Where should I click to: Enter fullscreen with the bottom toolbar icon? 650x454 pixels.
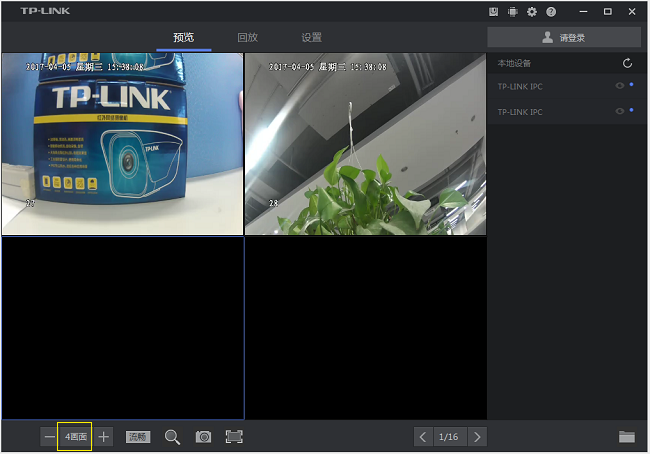234,437
